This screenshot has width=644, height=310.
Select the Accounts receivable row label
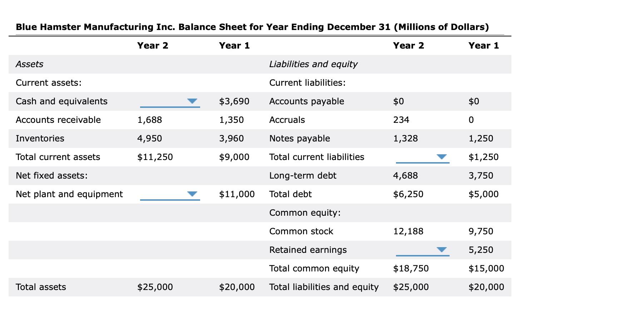coord(58,120)
